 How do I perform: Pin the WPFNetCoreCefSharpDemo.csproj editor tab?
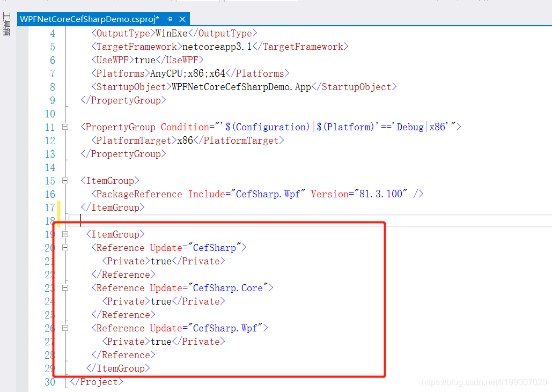coord(170,18)
